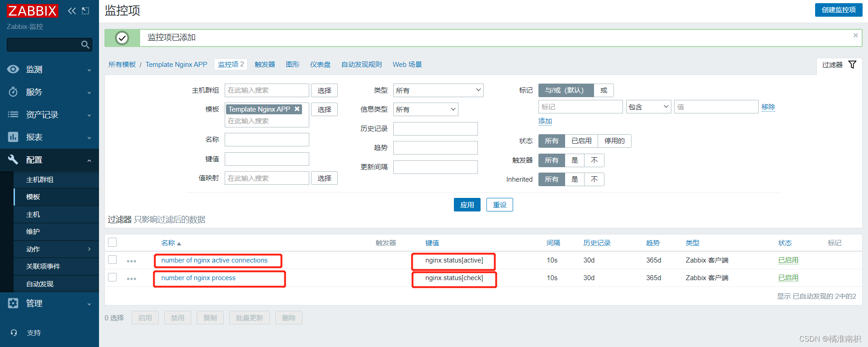Set Inherited filter to 不
This screenshot has width=868, height=347.
pyautogui.click(x=594, y=179)
